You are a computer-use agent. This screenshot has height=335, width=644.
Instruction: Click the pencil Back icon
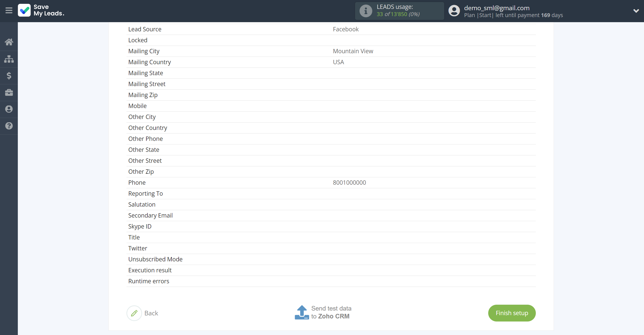pyautogui.click(x=134, y=313)
